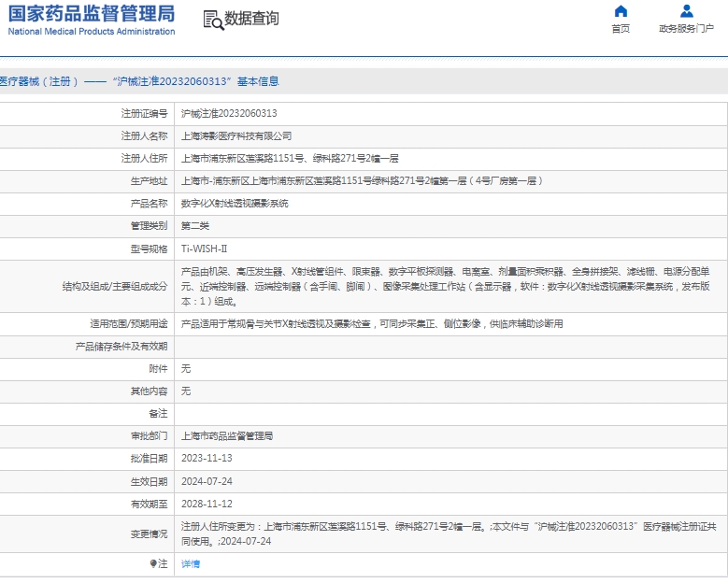Click the 结构及组成 description paragraph

click(445, 287)
